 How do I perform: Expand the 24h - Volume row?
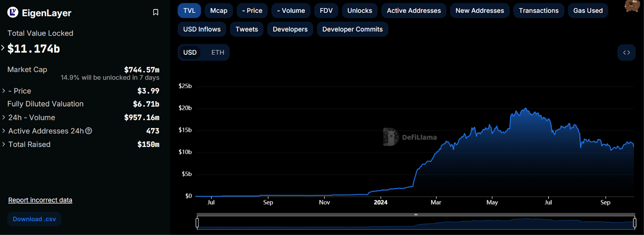coord(80,117)
